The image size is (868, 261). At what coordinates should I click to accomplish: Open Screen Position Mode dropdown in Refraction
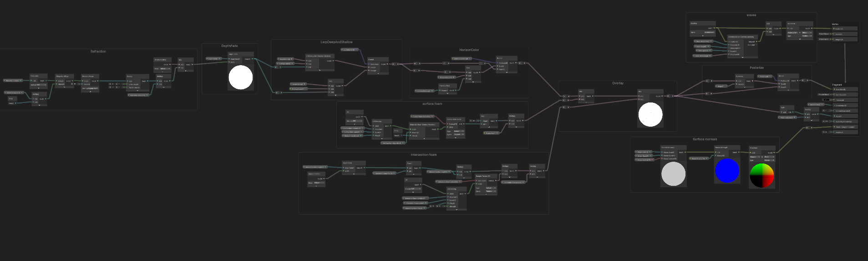pos(166,69)
